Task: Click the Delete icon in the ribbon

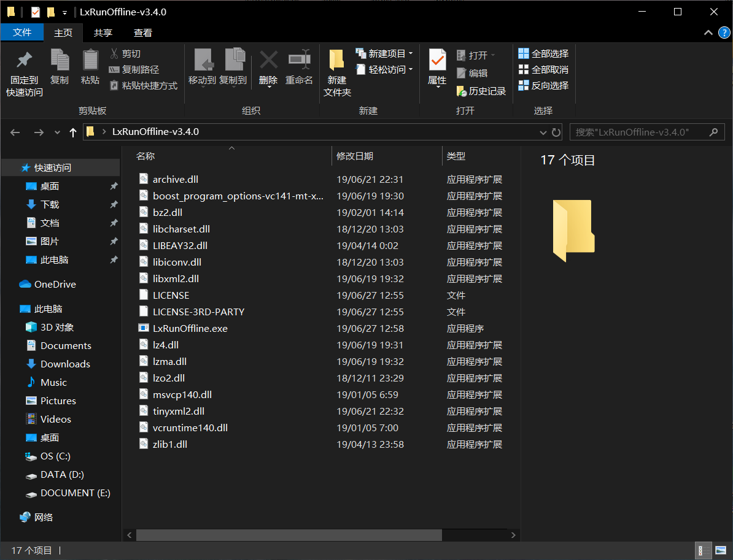Action: coord(268,67)
